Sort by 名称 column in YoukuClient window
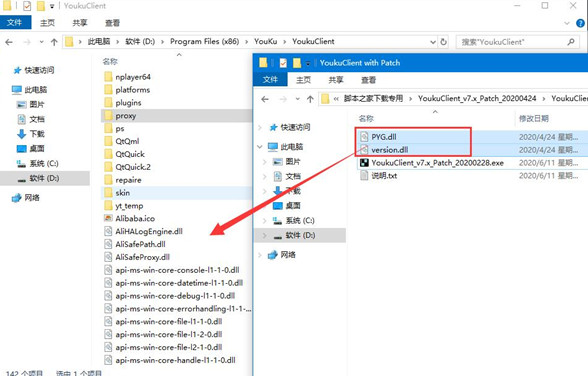This screenshot has height=376, width=588. pyautogui.click(x=110, y=61)
